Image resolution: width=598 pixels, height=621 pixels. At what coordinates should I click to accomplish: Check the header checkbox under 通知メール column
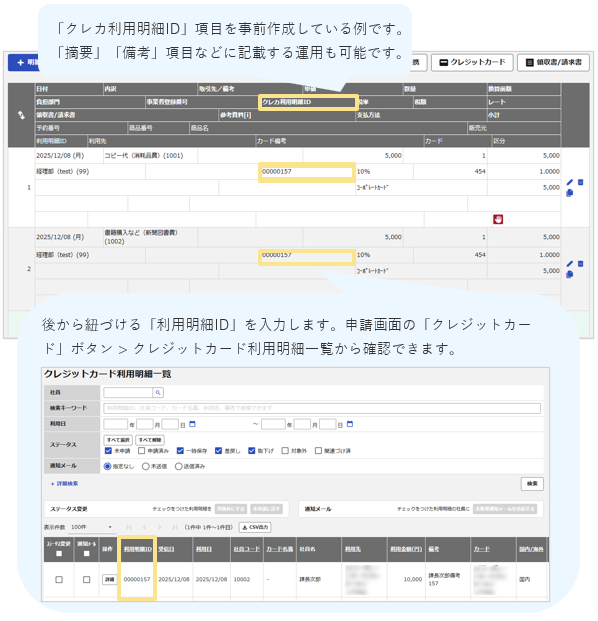pos(86,554)
